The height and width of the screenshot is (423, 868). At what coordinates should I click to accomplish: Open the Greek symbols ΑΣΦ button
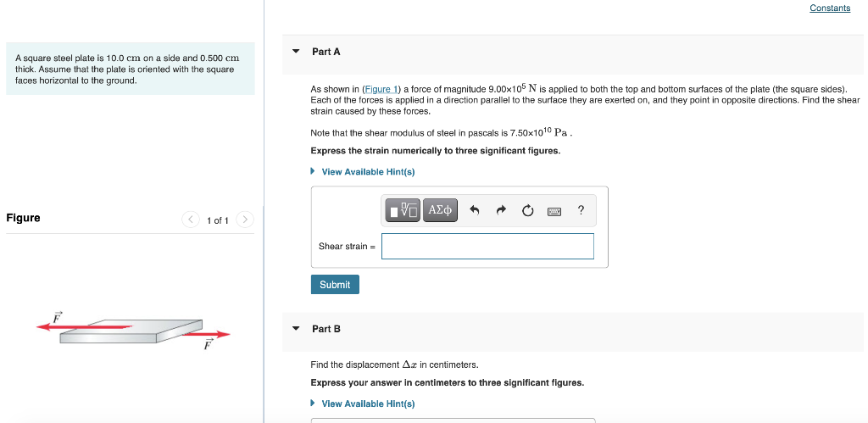pyautogui.click(x=440, y=210)
